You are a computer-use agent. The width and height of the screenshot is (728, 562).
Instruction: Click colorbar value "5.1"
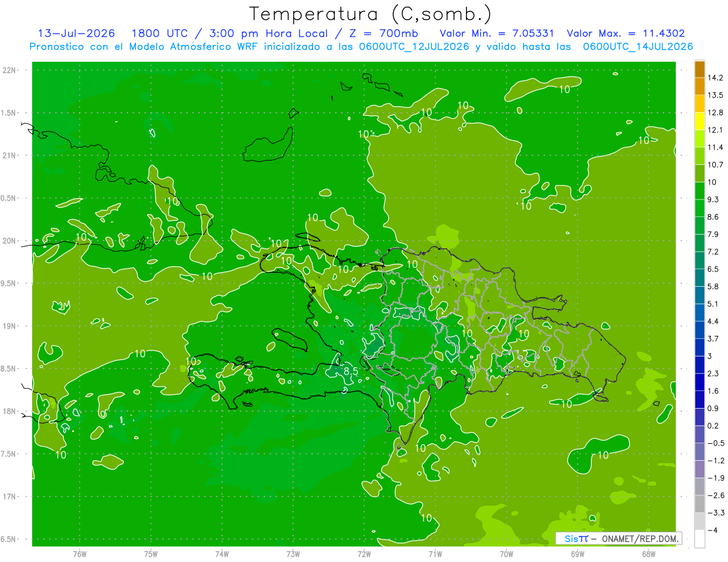[713, 304]
